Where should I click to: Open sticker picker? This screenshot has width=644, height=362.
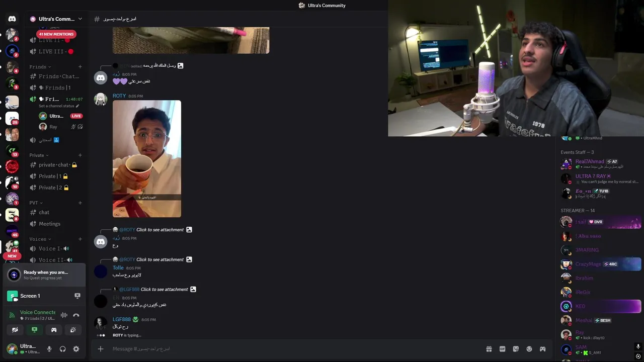click(x=516, y=349)
